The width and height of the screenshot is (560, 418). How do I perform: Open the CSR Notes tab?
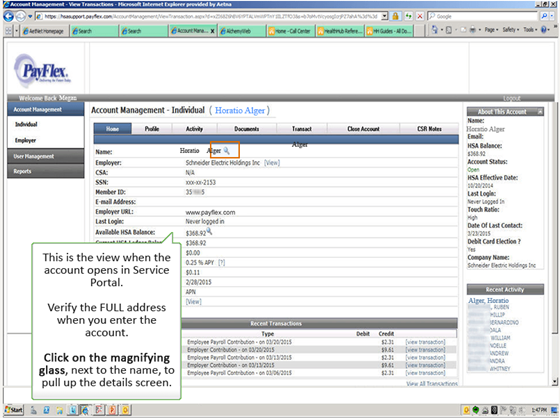coord(429,129)
